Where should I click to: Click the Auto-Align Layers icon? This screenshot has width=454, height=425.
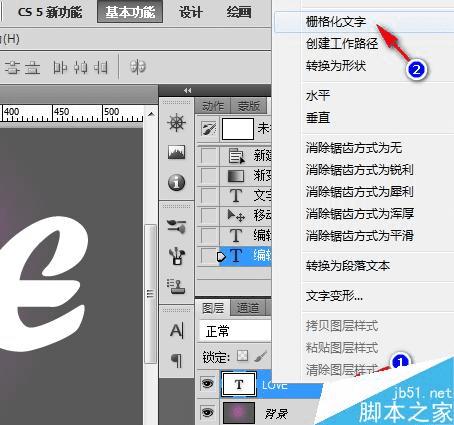click(138, 67)
